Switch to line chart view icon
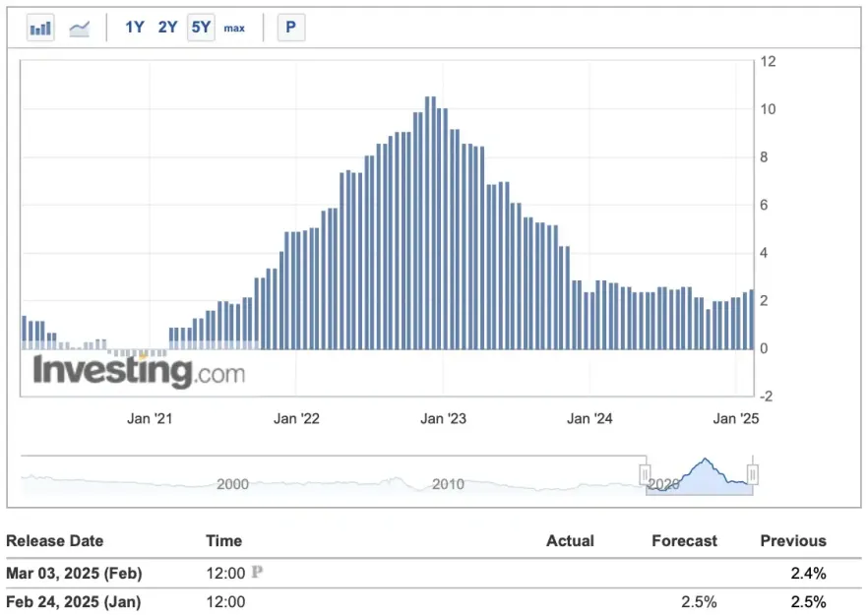Image resolution: width=868 pixels, height=615 pixels. [80, 28]
